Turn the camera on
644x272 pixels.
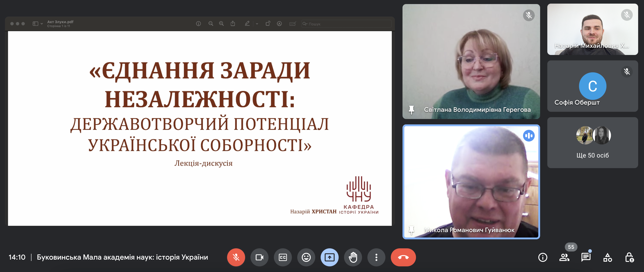(x=259, y=257)
